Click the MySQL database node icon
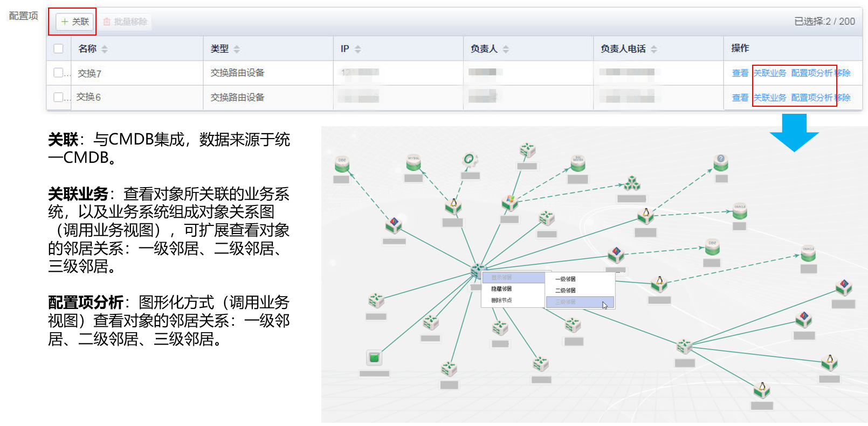Viewport: 868px width, 426px height. pyautogui.click(x=413, y=163)
